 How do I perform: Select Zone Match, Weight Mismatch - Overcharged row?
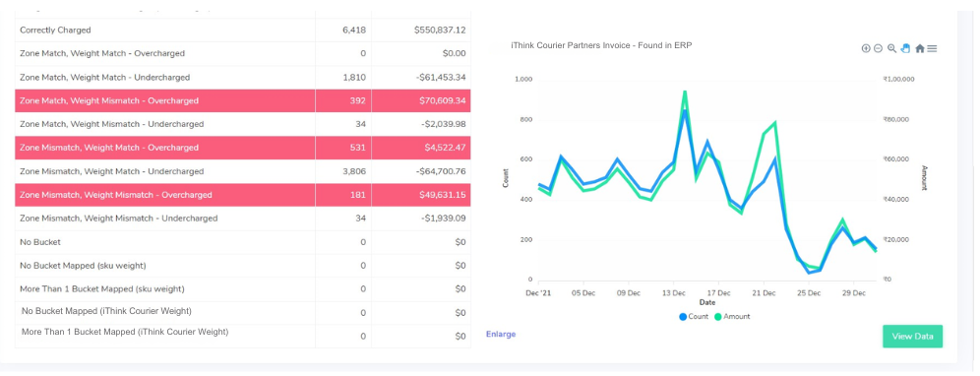pos(242,100)
